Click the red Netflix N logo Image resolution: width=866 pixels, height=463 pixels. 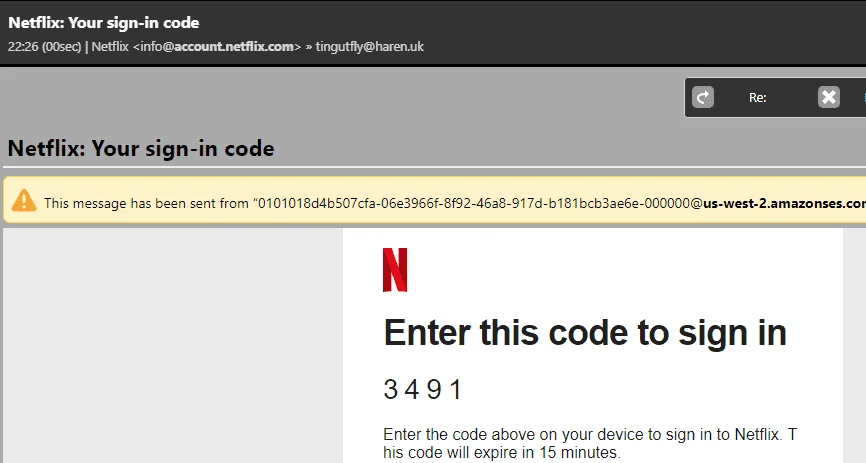tap(395, 270)
